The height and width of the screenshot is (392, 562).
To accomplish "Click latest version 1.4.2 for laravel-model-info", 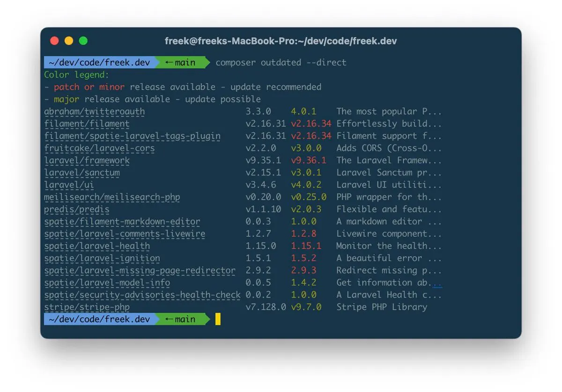I will (x=303, y=282).
